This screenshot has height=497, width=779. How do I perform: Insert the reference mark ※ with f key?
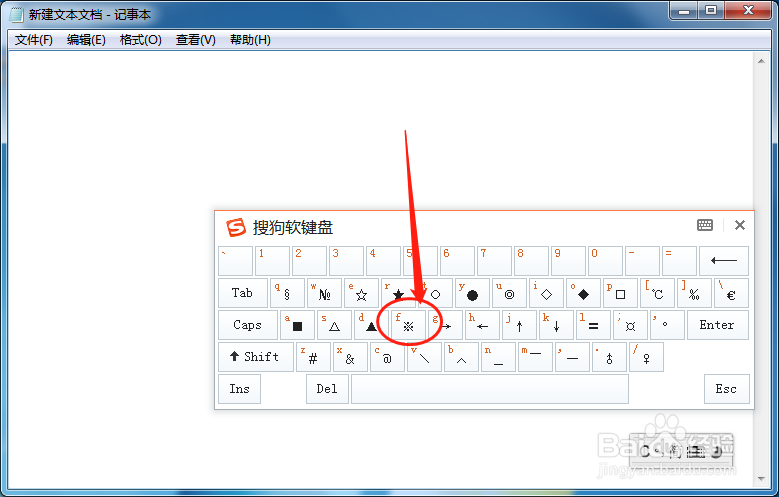[408, 325]
